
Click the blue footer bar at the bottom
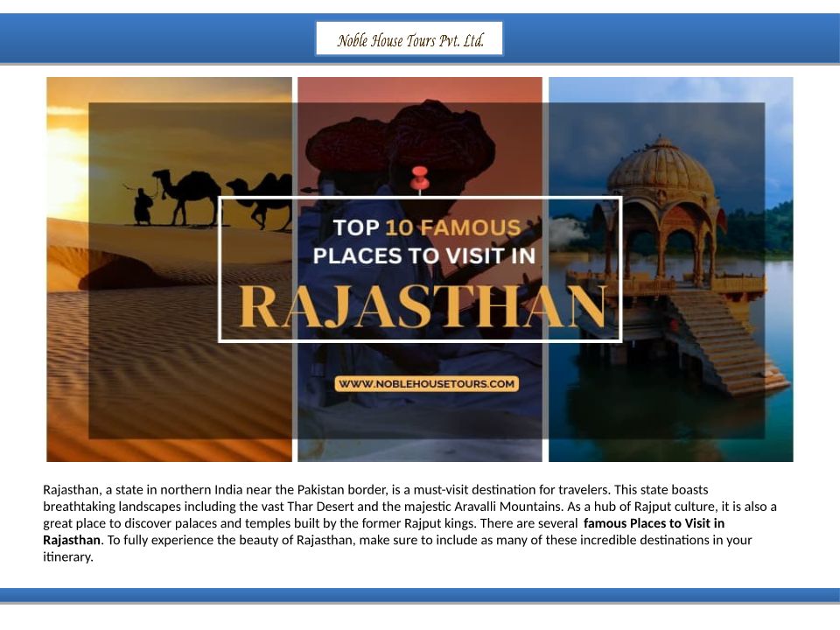point(420,595)
